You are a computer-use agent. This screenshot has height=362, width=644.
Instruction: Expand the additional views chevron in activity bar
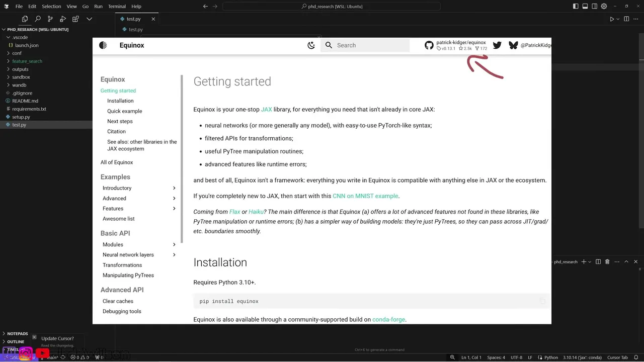click(89, 19)
